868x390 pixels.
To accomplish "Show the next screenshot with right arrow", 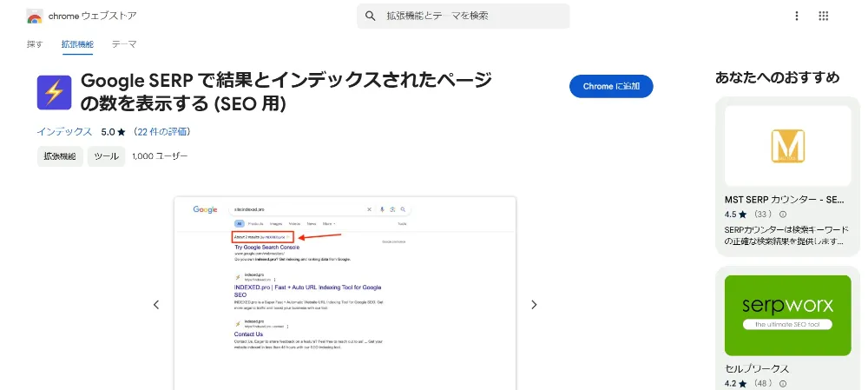I will coord(534,304).
